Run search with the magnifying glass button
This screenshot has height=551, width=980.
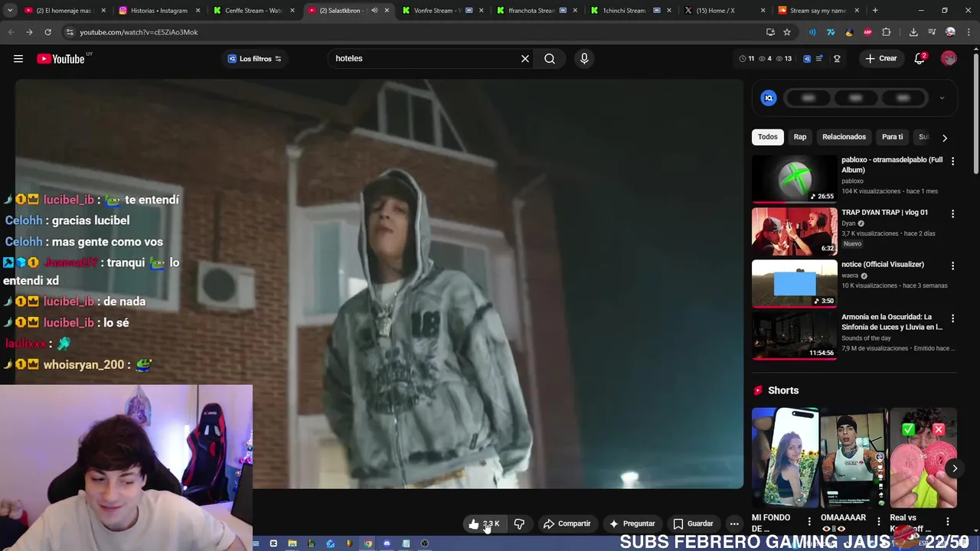pos(550,59)
